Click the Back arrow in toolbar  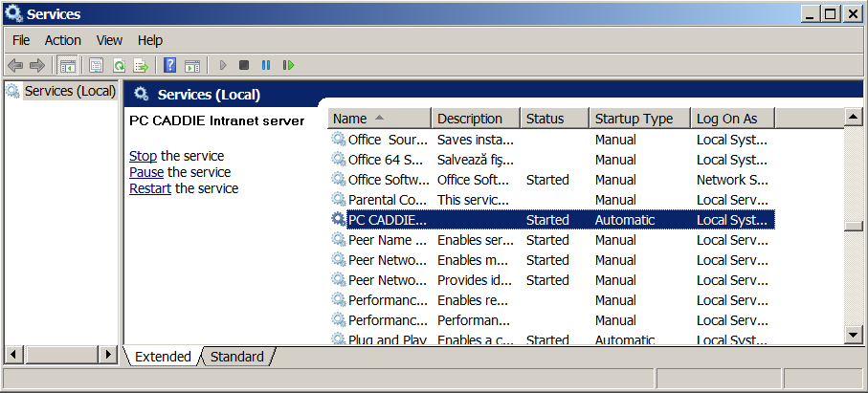tap(15, 65)
